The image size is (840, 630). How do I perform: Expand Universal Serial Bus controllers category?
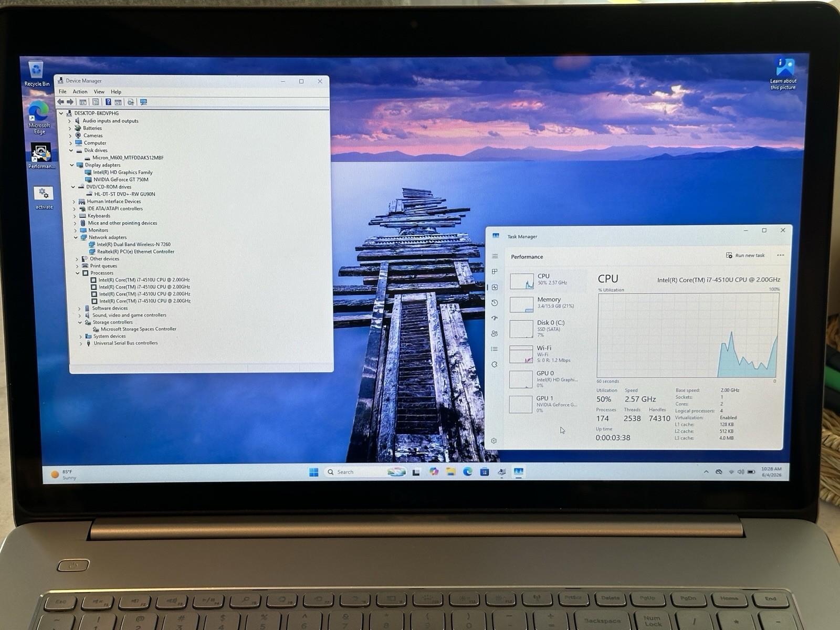[x=81, y=343]
